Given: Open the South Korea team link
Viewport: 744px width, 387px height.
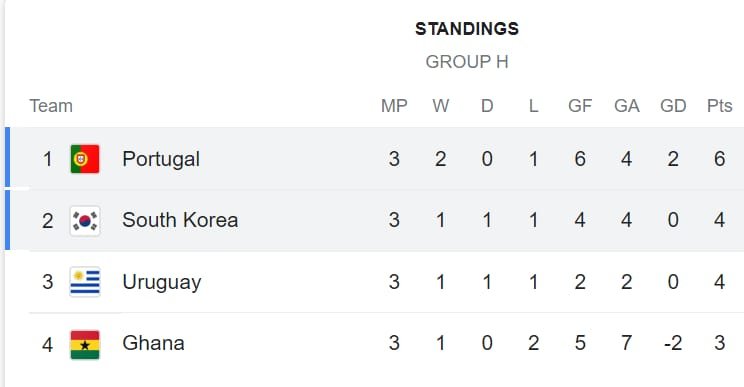Looking at the screenshot, I should click(x=180, y=220).
